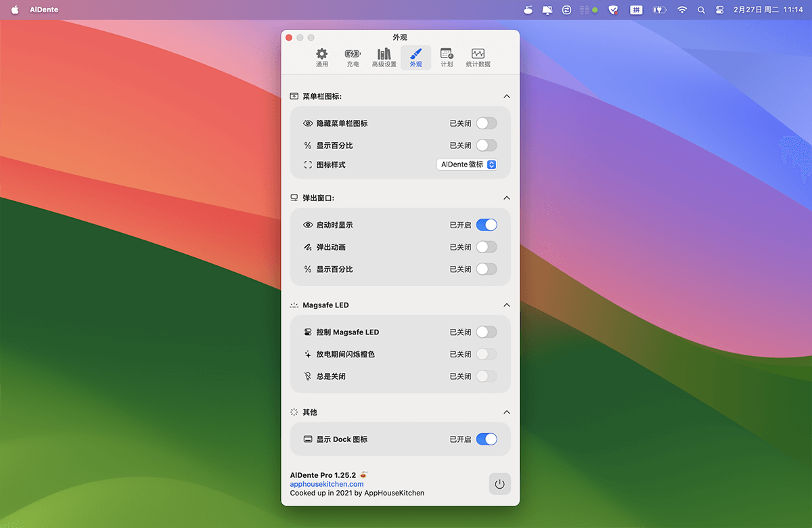Viewport: 812px width, 528px height.
Task: Click the 其他 section spinner icon
Action: tap(294, 412)
